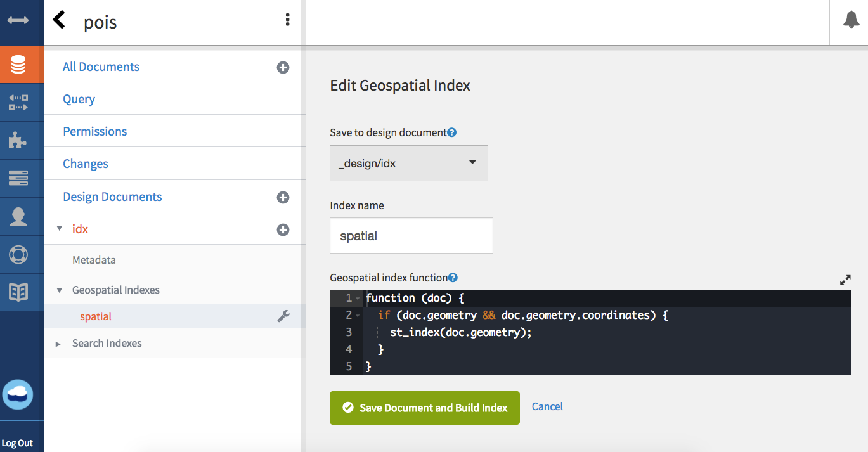Cancel editing the geospatial index

[x=547, y=406]
